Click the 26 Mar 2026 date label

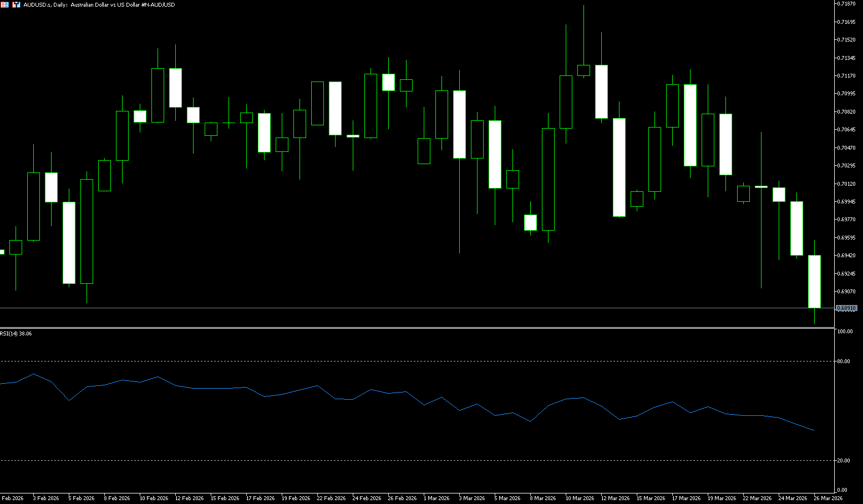pos(828,498)
